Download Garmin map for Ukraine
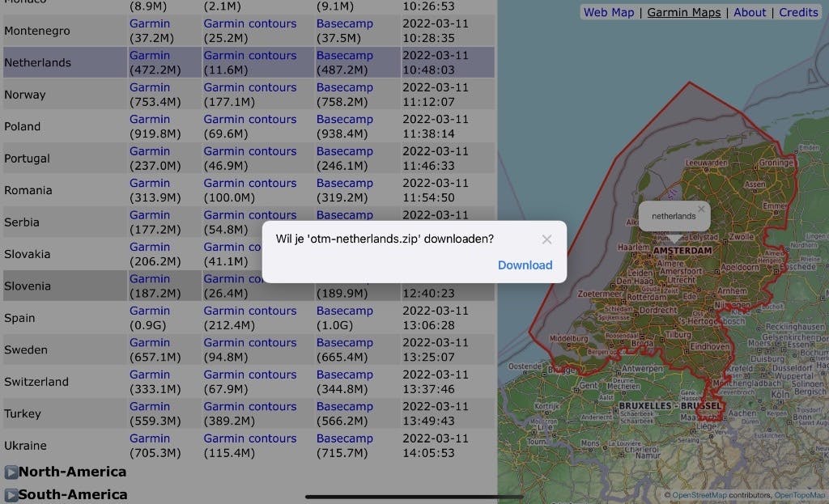 [150, 438]
